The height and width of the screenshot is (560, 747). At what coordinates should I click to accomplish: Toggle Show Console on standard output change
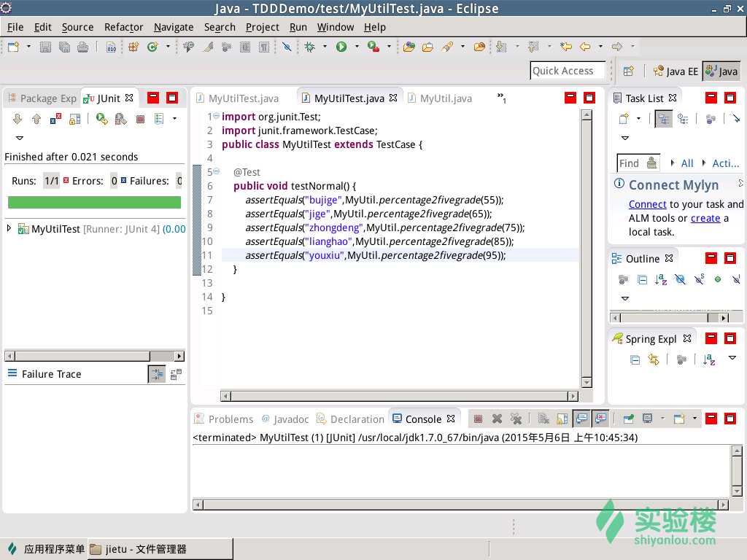click(x=581, y=419)
